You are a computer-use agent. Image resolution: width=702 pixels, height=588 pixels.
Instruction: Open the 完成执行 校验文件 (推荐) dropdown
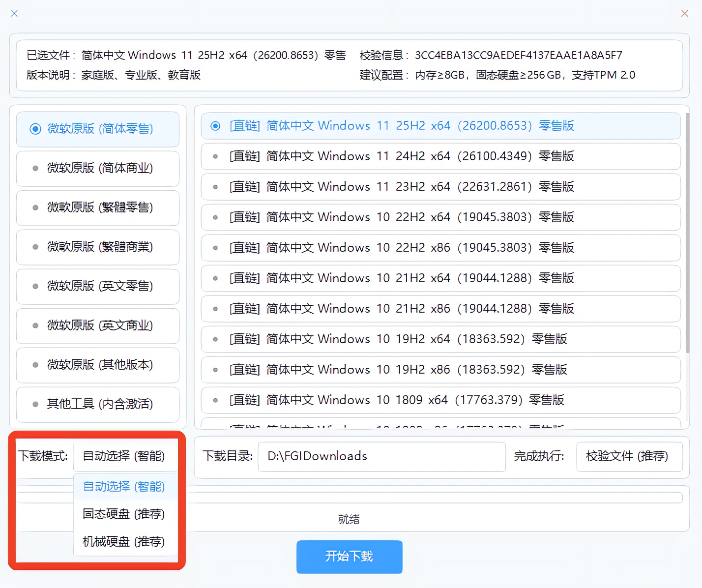pyautogui.click(x=629, y=456)
